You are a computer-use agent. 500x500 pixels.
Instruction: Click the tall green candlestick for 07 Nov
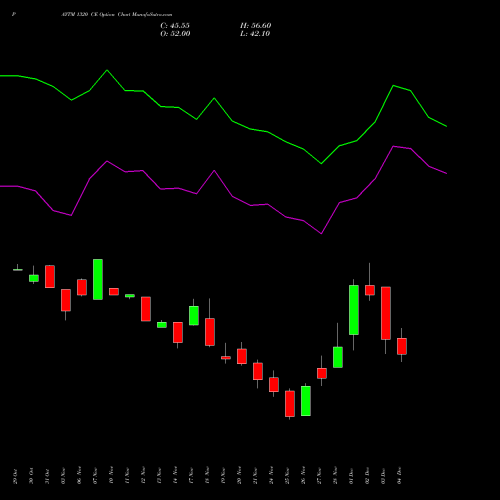click(x=98, y=279)
